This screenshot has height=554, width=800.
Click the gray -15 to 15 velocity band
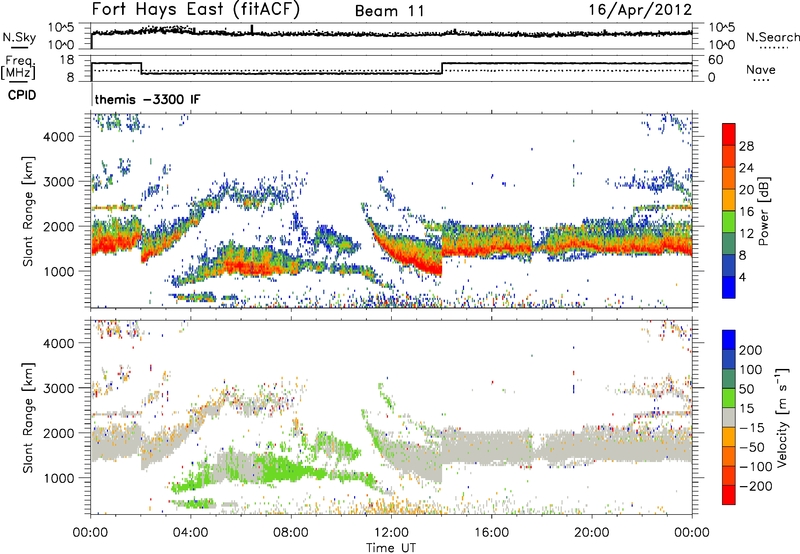point(729,417)
